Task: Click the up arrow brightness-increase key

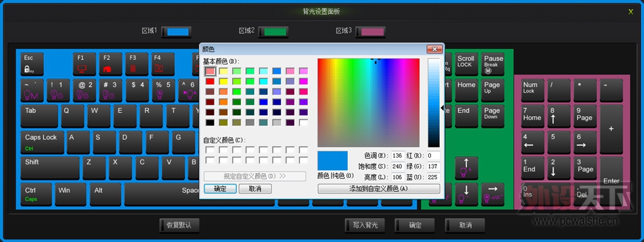Action: click(467, 168)
